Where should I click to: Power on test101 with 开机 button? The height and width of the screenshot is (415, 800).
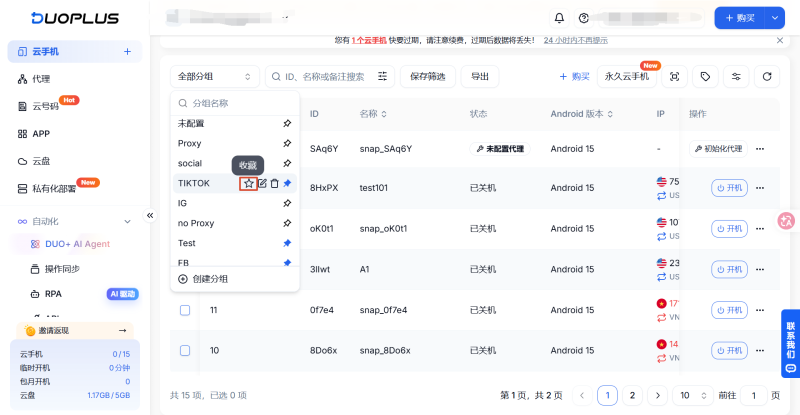pyautogui.click(x=729, y=188)
